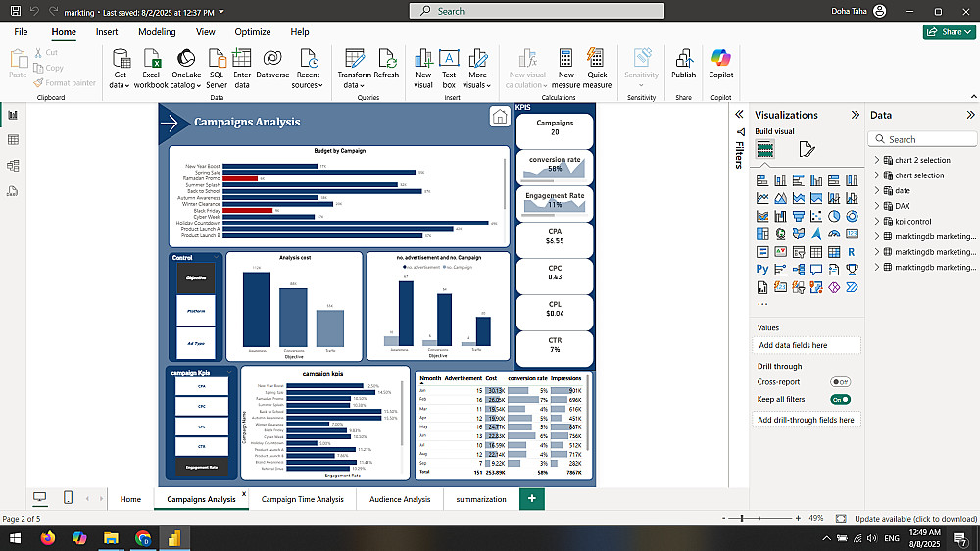Image resolution: width=980 pixels, height=551 pixels.
Task: Open the Format visual pane icon
Action: coord(807,149)
